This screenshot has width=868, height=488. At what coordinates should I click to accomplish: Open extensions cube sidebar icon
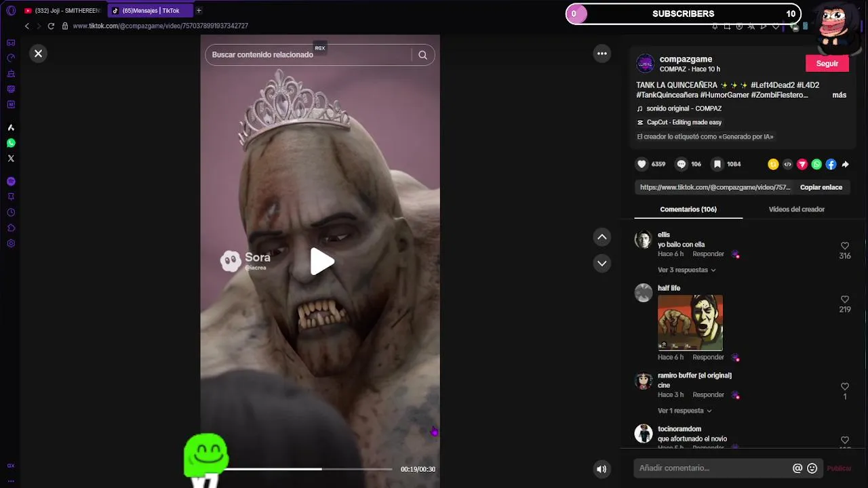[11, 228]
